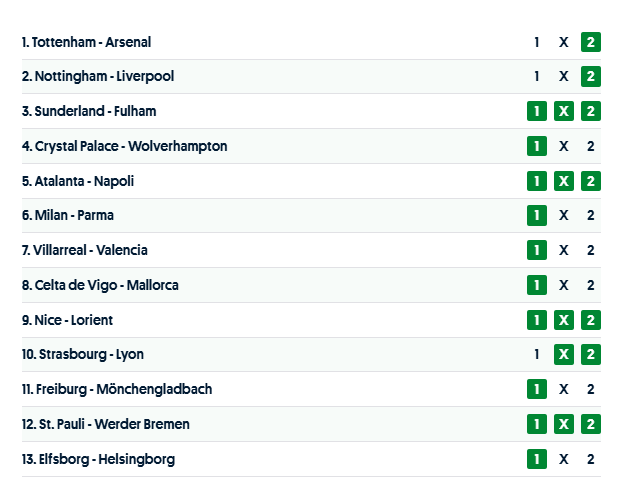Select away win for Crystal Palace - Wolverhampton
The width and height of the screenshot is (629, 487).
click(x=591, y=146)
